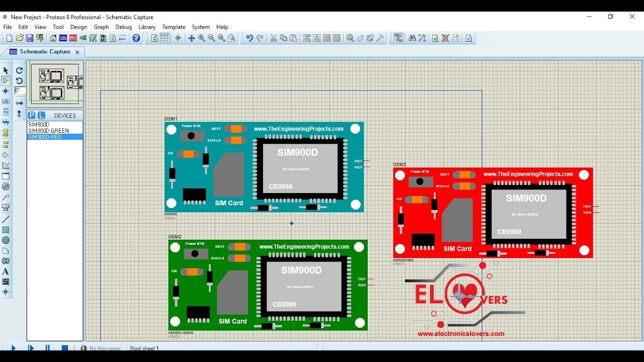The height and width of the screenshot is (362, 644).
Task: Zoom in using the magnifier plus icon
Action: [x=201, y=38]
